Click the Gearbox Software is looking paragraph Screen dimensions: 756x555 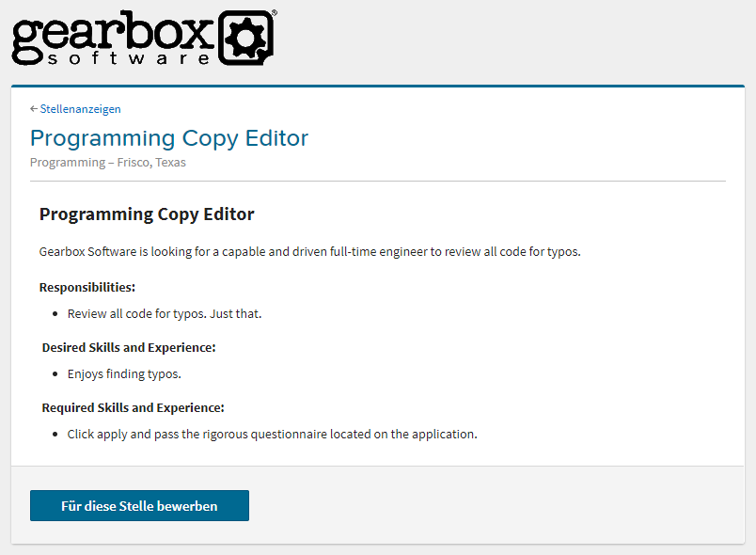310,252
